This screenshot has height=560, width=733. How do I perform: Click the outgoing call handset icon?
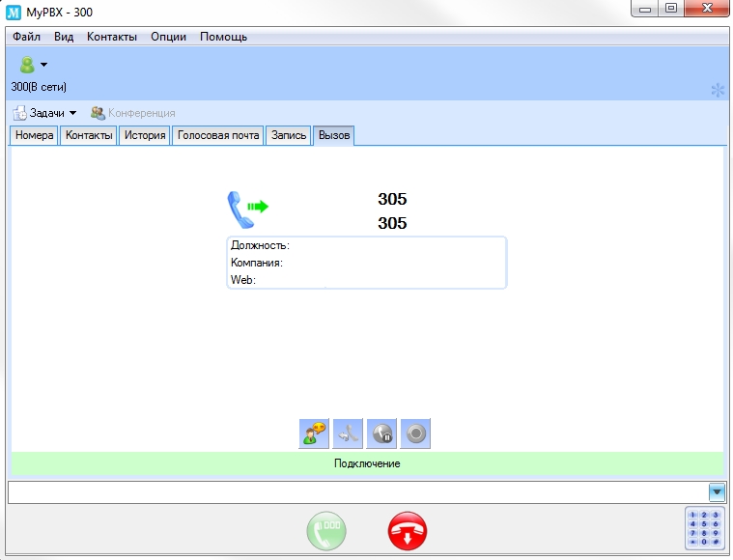point(246,207)
